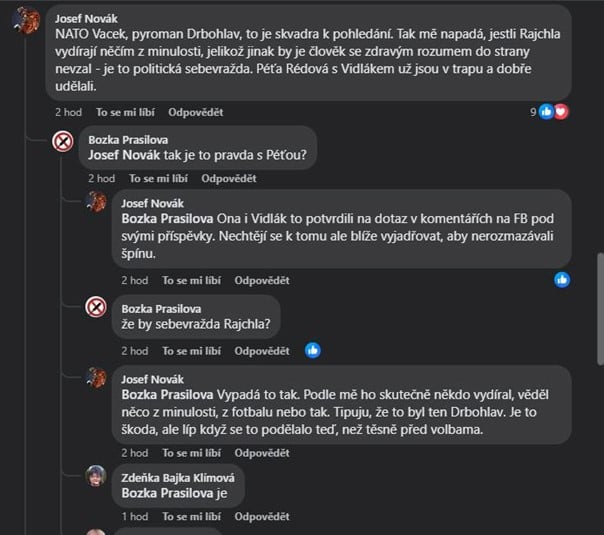Click Bozka Prasilova's avatar beside 'že by sebevražda Rajchla?'

click(97, 307)
